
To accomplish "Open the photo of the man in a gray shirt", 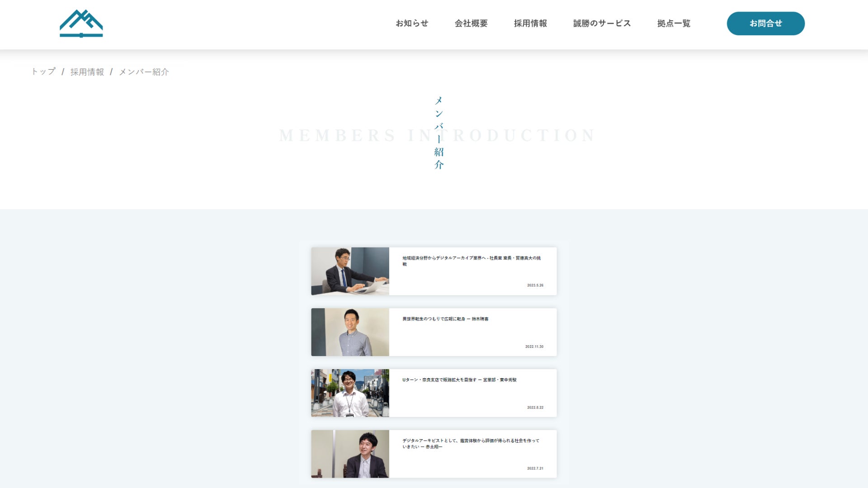I will [350, 332].
